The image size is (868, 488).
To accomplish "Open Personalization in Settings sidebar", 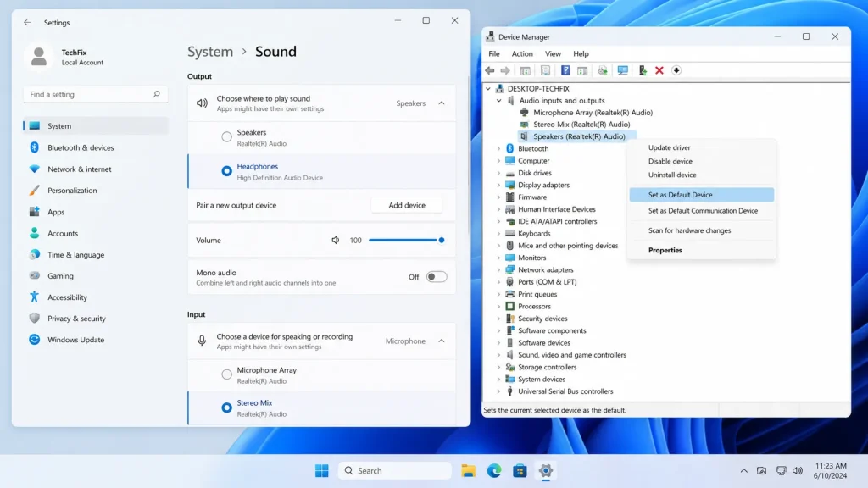I will coord(95,191).
